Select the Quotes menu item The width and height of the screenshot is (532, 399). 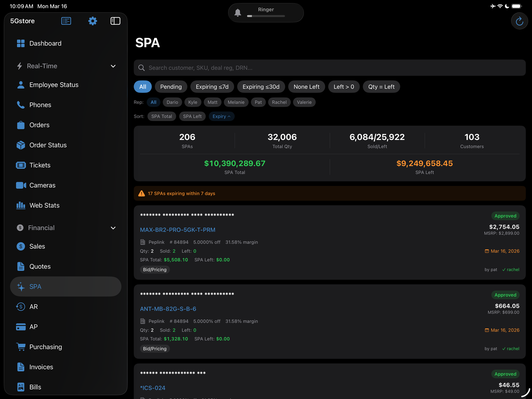(x=40, y=266)
